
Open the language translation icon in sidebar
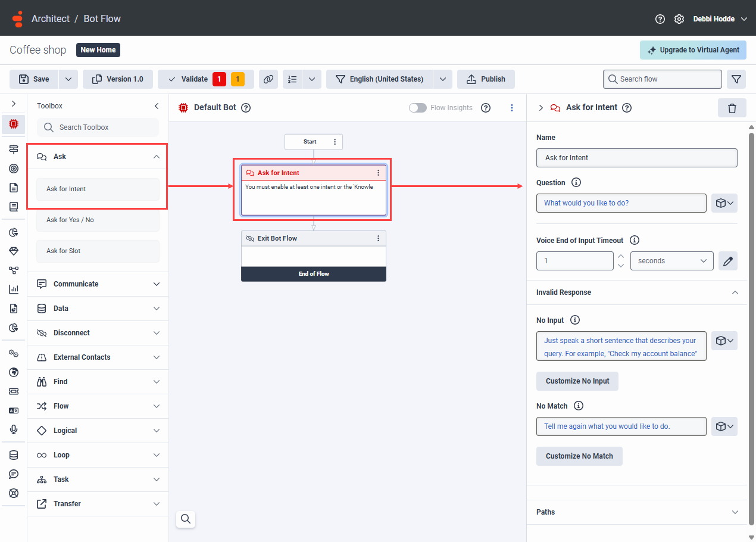click(14, 410)
